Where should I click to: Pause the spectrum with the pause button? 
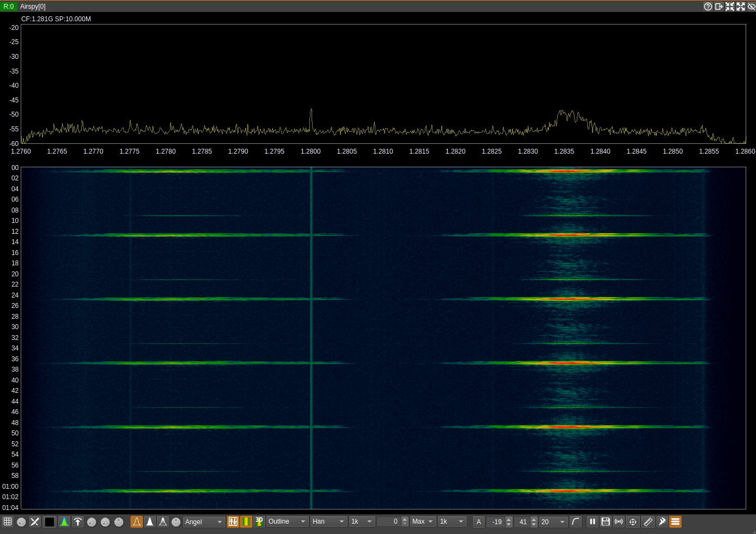coord(593,521)
